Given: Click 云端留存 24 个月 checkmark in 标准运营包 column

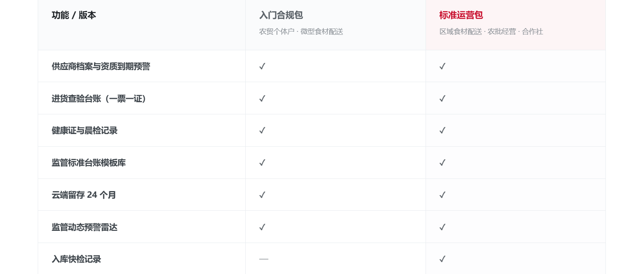Looking at the screenshot, I should (442, 195).
